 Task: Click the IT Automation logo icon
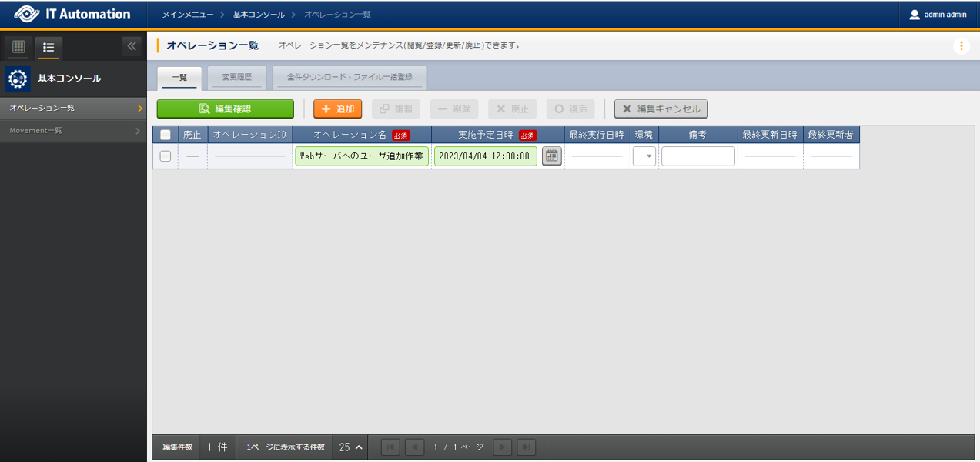[28, 13]
